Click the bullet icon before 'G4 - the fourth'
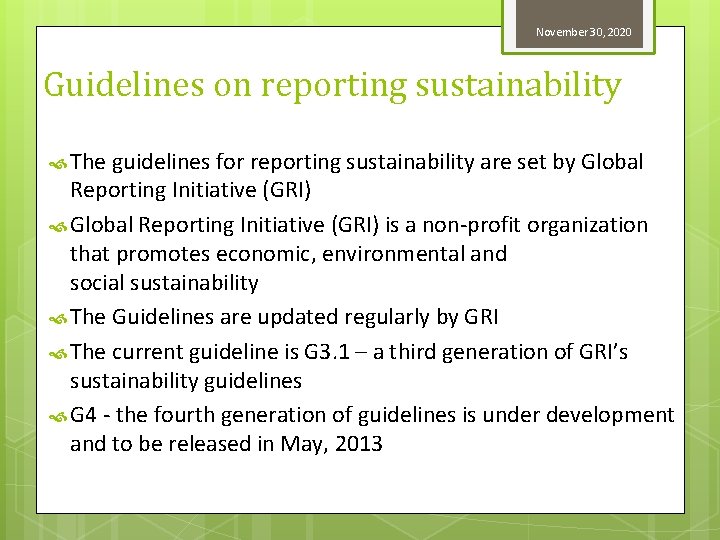Viewport: 720px width, 540px height. point(58,417)
